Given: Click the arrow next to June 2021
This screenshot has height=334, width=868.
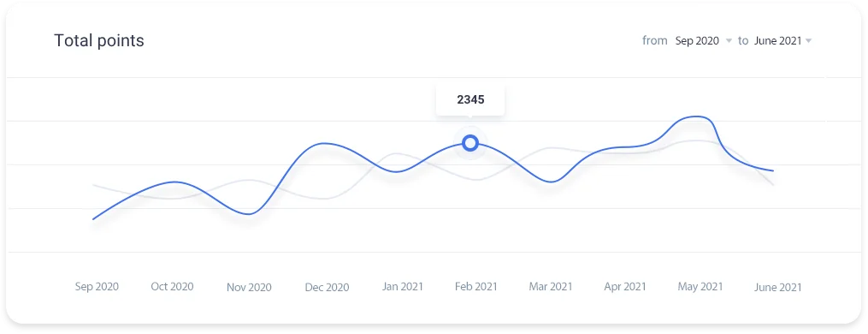Looking at the screenshot, I should point(809,41).
